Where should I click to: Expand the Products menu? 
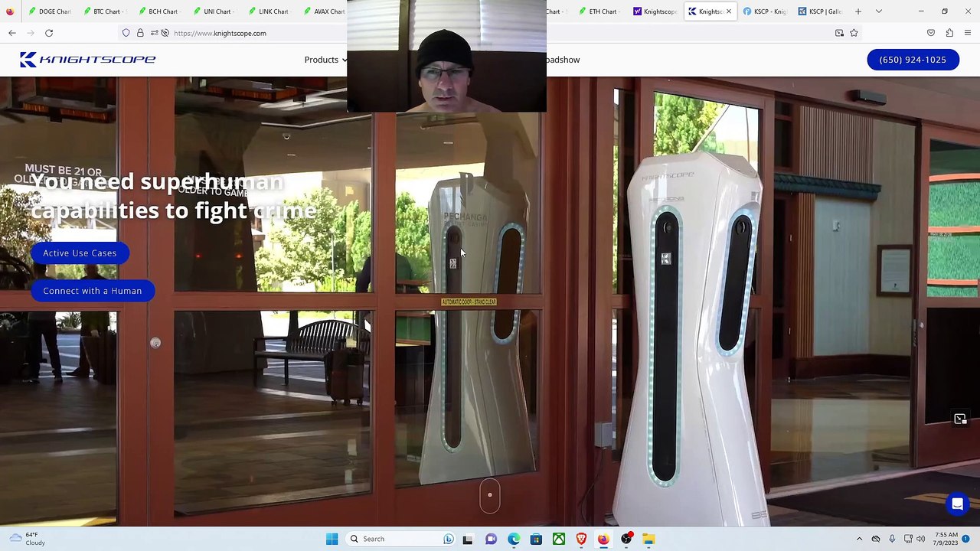click(325, 60)
